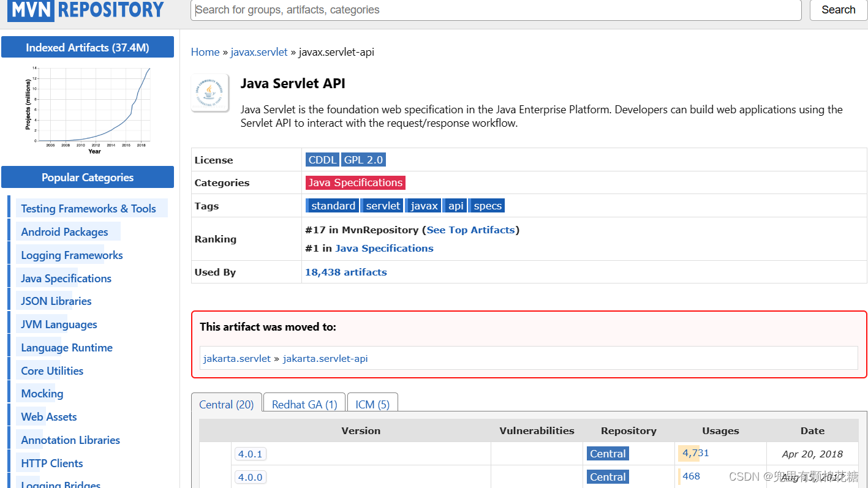
Task: Open Java Specifications ranking link
Action: click(384, 249)
